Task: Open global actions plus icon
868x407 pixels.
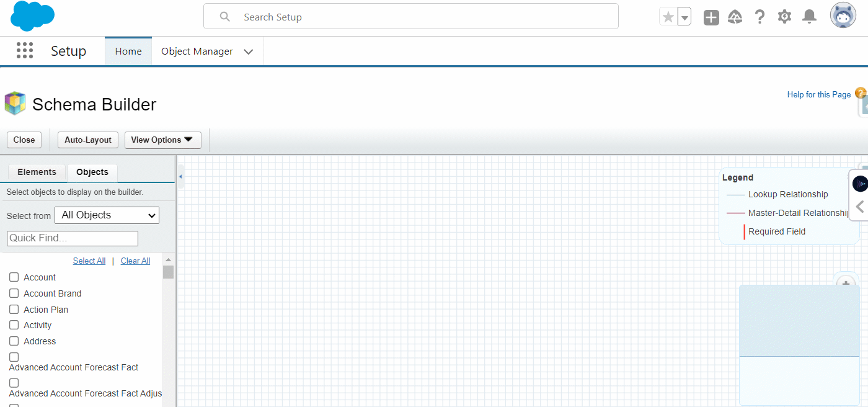Action: click(711, 17)
